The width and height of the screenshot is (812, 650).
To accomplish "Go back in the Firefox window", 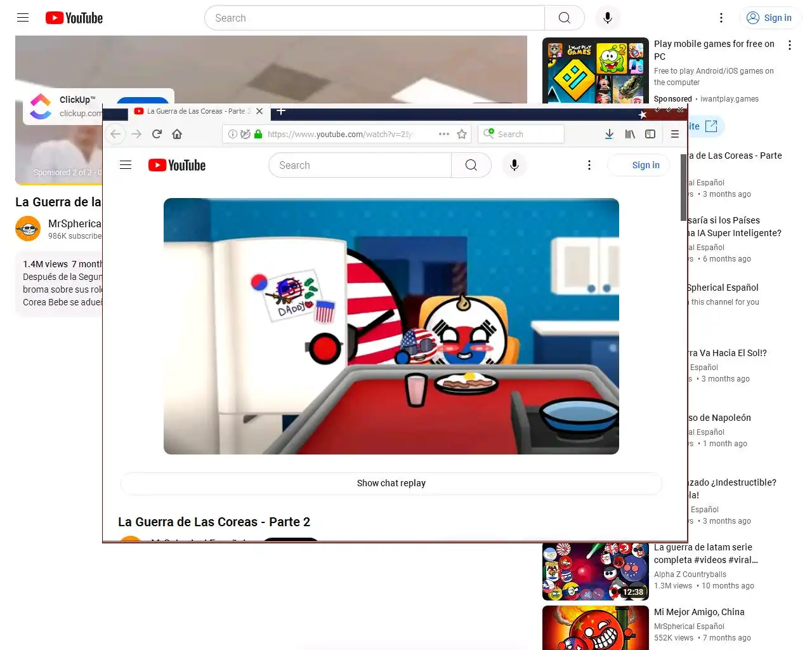I will tap(115, 134).
